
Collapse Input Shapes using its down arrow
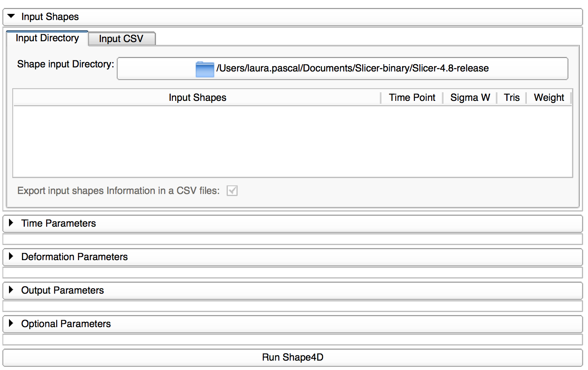(x=11, y=16)
